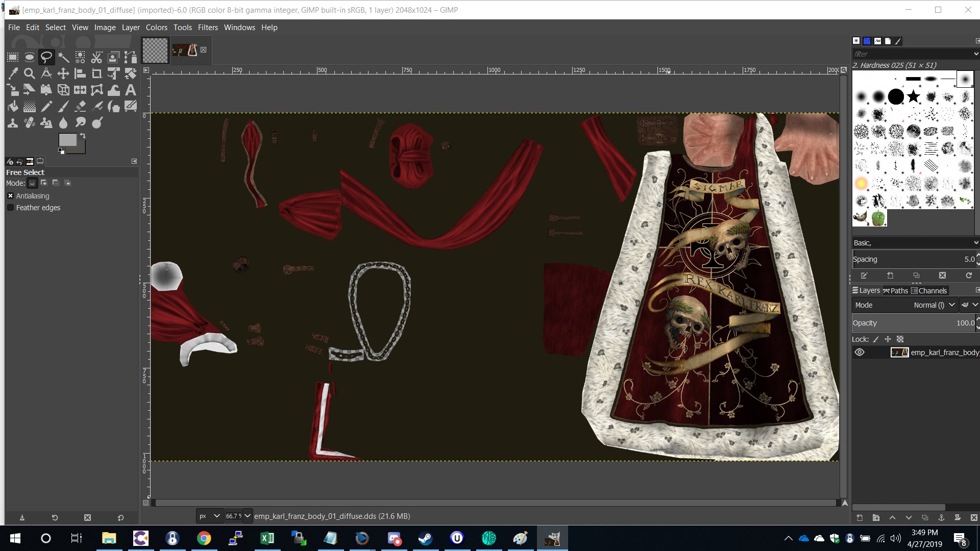The image size is (980, 551).
Task: Click the Edit brush icon
Action: 864,275
